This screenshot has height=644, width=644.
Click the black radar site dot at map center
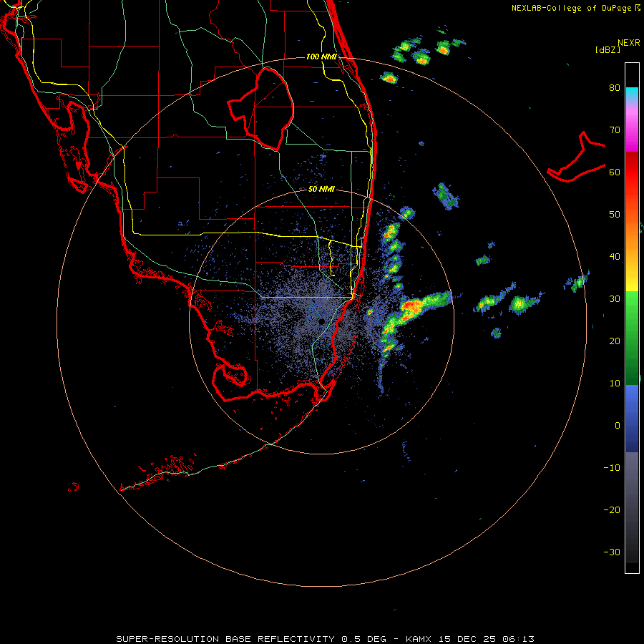322,321
